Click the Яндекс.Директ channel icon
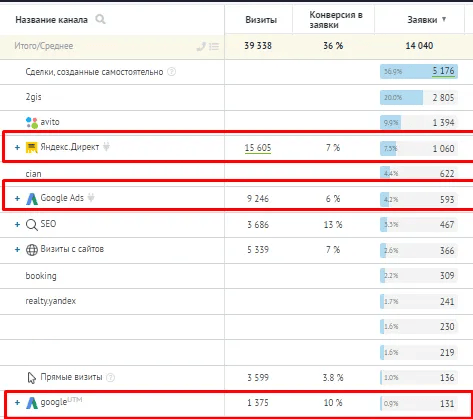 [32, 147]
